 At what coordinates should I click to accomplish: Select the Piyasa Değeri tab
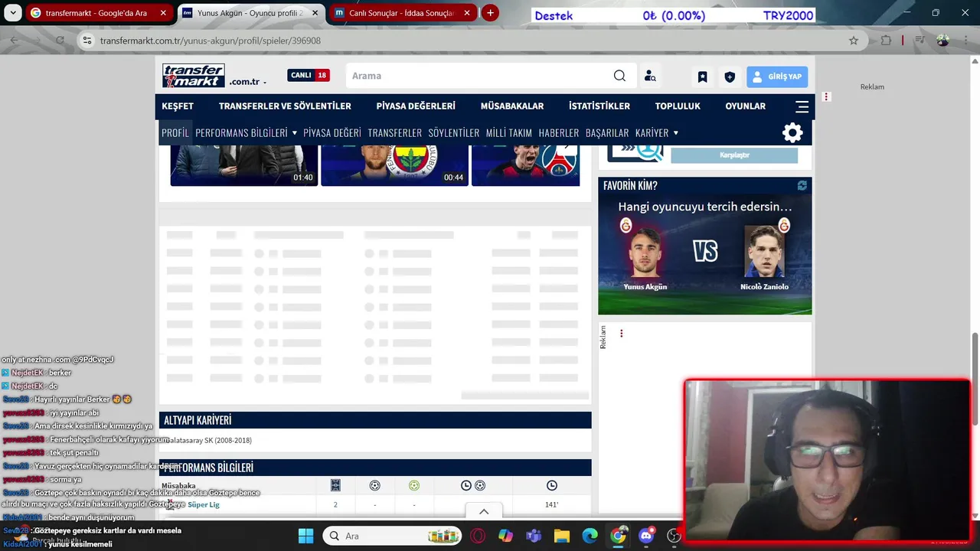pos(332,133)
